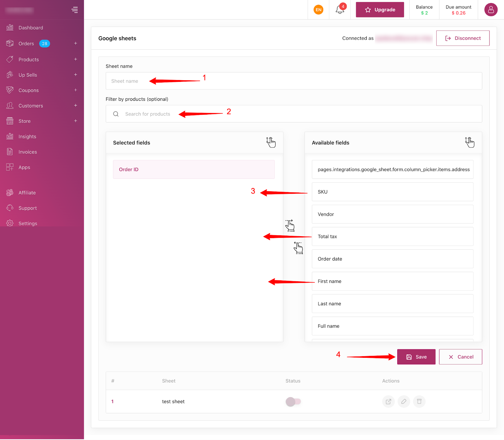This screenshot has width=504, height=440.
Task: Click hand icon in Selected fields header
Action: click(271, 142)
